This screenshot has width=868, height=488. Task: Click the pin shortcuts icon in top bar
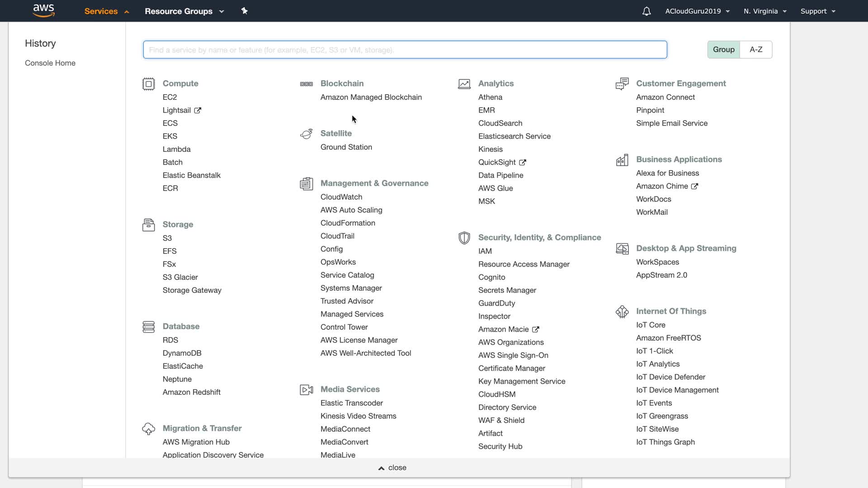(x=245, y=11)
